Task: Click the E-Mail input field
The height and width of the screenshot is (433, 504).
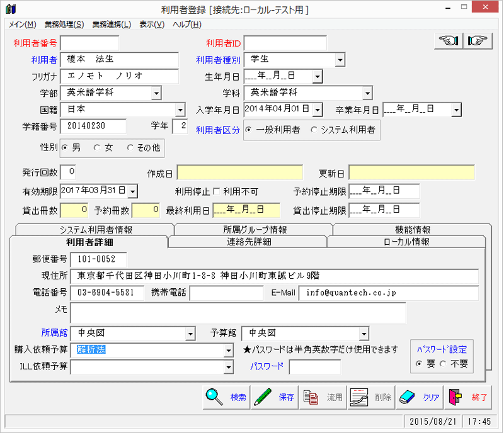Action: [388, 293]
